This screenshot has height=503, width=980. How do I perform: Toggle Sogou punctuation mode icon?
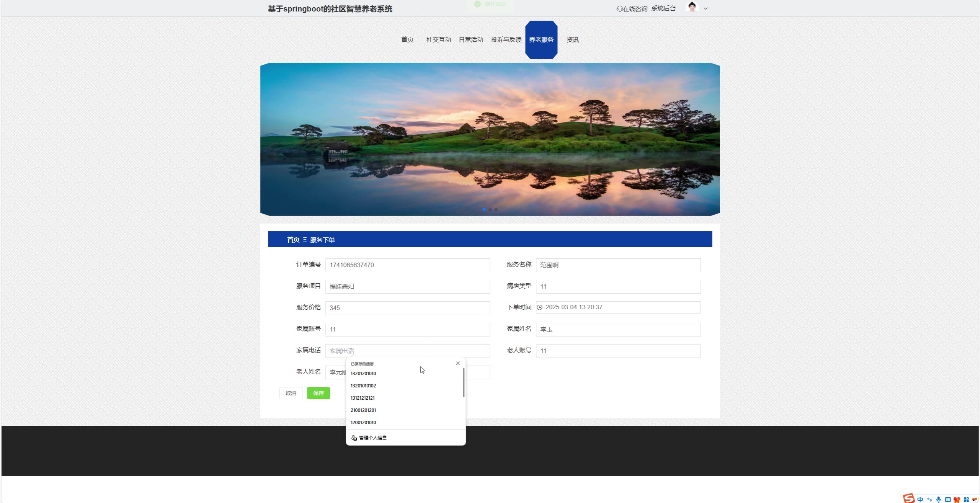[x=929, y=500]
